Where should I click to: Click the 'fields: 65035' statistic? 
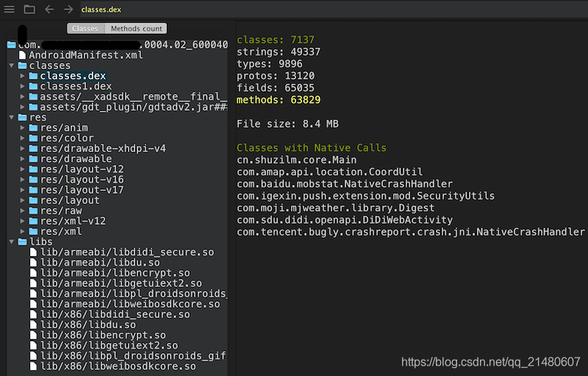(276, 88)
